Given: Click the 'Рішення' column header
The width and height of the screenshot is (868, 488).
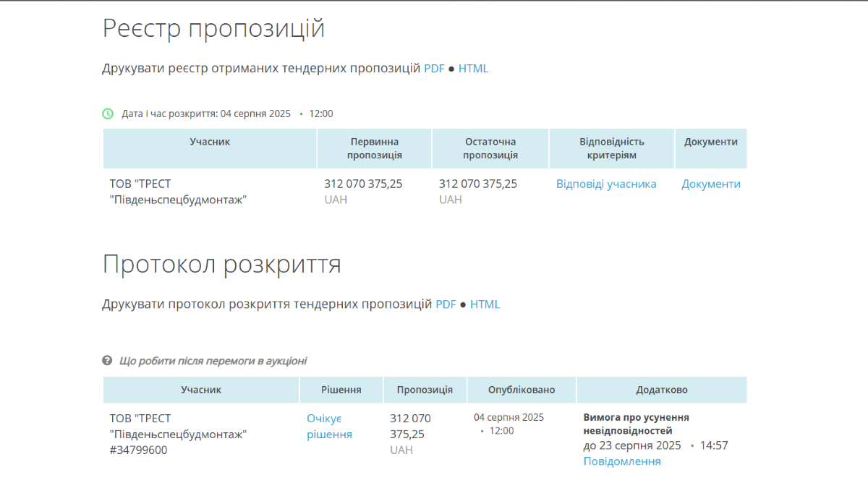Looking at the screenshot, I should [341, 390].
